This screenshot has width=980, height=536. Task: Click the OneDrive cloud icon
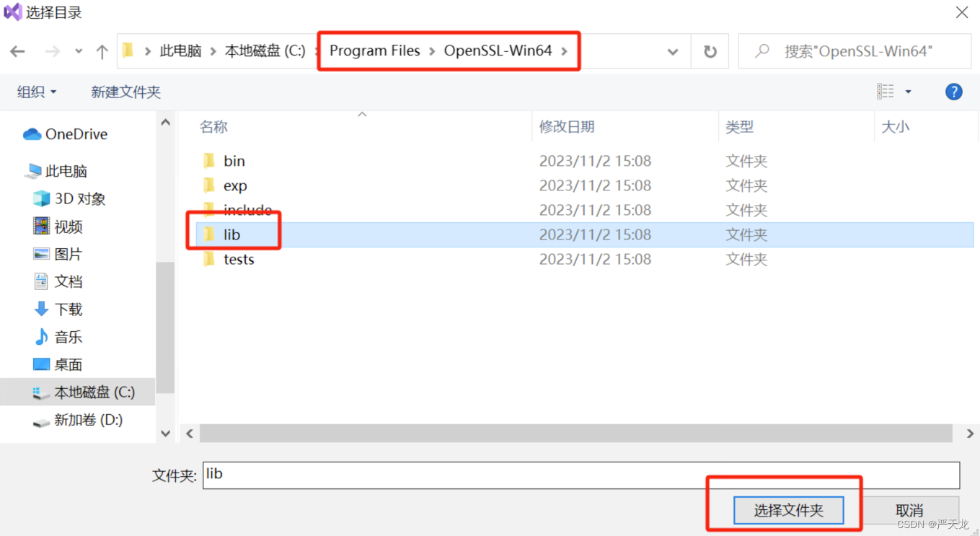tap(32, 134)
